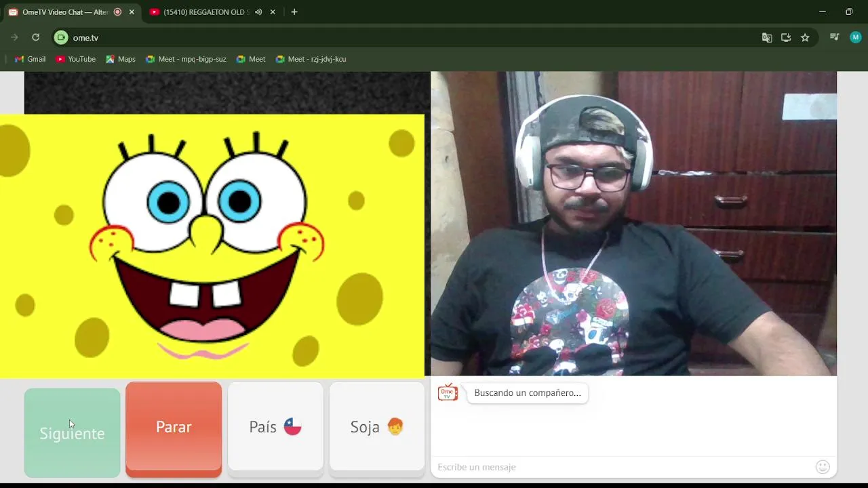The height and width of the screenshot is (488, 868).
Task: Mute audio on the YouTube tab
Action: coord(258,12)
